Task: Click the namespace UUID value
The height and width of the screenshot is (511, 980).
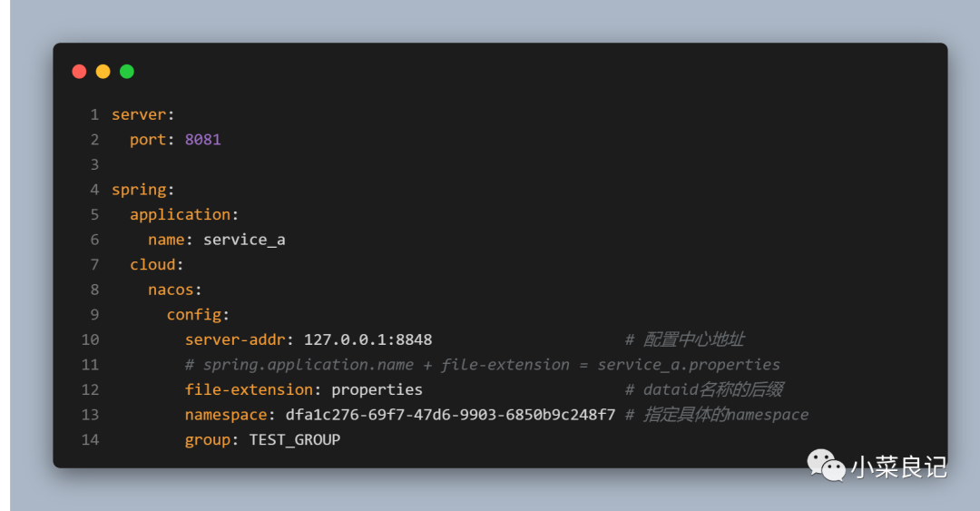Action: point(450,415)
